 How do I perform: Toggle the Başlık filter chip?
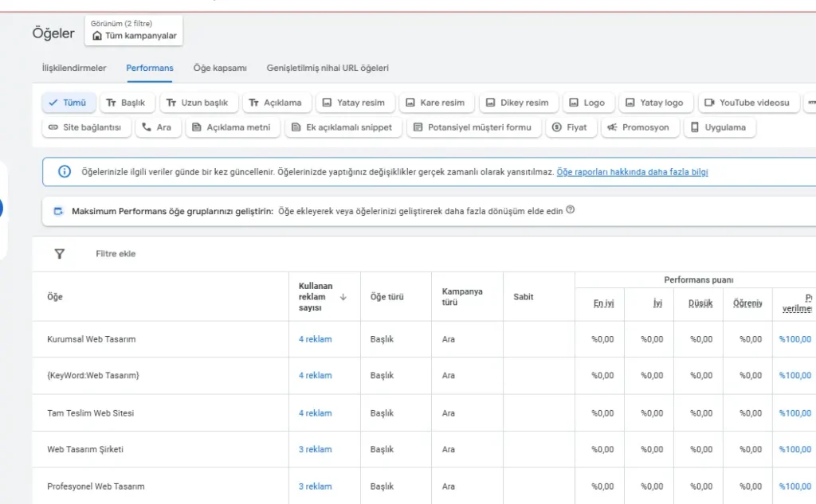[x=126, y=103]
